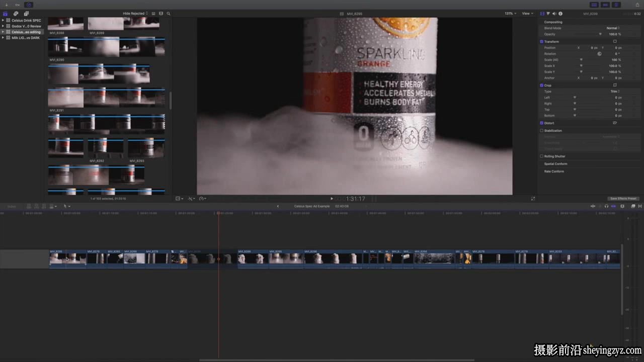
Task: Expand the Celsius Drink SPEC library
Action: pos(3,21)
